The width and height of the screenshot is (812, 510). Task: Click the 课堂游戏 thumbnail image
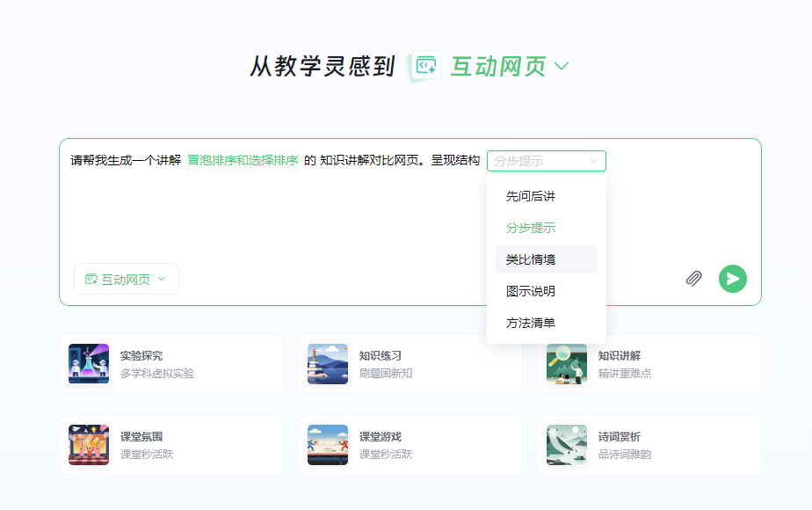(x=328, y=445)
